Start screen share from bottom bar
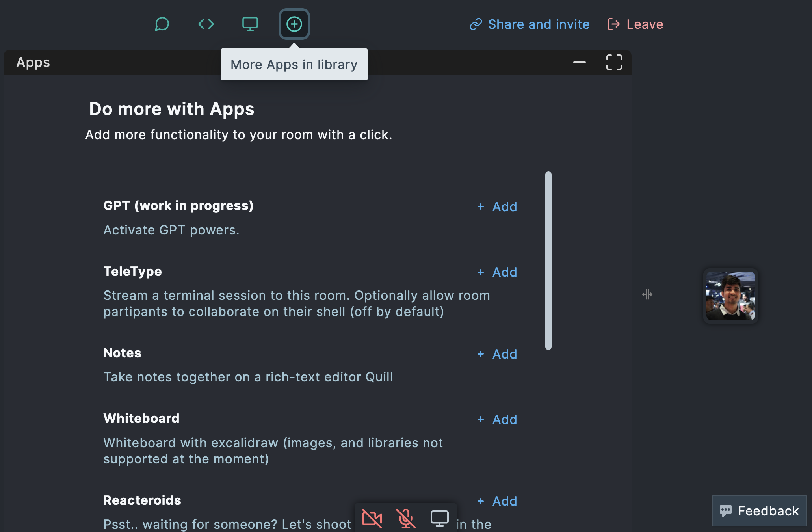This screenshot has width=812, height=532. 439,518
